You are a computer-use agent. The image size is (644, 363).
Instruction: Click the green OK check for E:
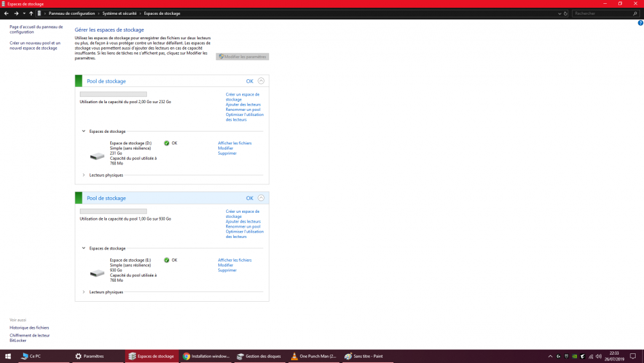click(x=166, y=260)
